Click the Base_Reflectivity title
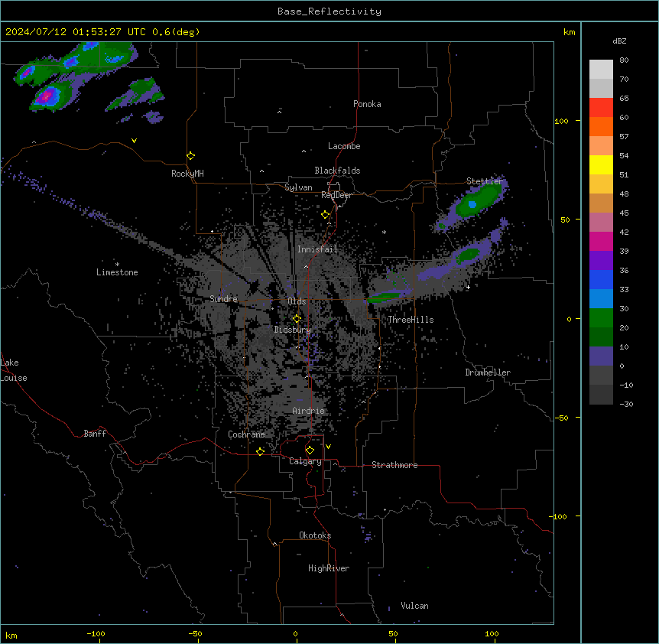The image size is (659, 644). [329, 11]
